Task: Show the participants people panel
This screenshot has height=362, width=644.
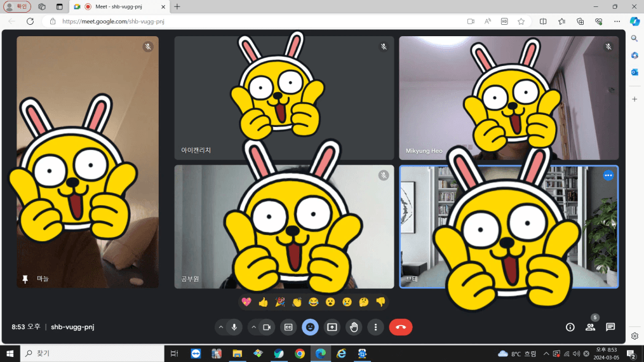Action: (x=590, y=327)
